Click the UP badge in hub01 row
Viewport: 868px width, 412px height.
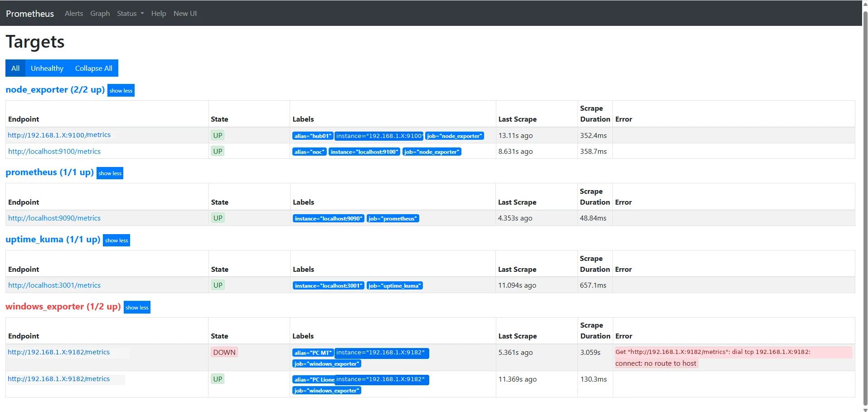coord(218,135)
